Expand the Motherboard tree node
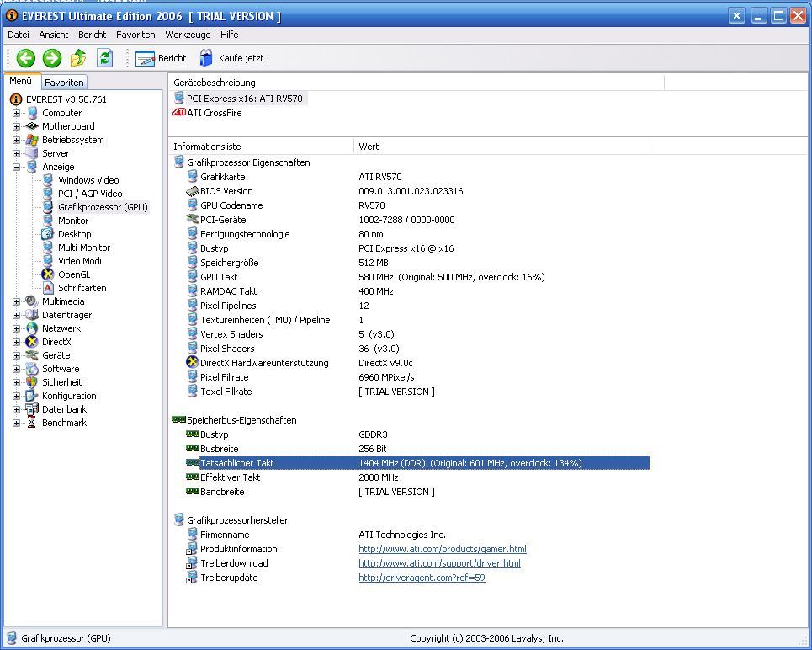Screen dimensions: 812x650 pyautogui.click(x=17, y=126)
